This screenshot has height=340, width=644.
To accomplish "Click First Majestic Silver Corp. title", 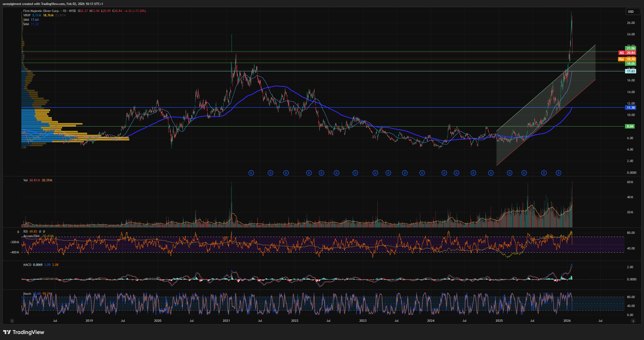I will click(x=41, y=11).
